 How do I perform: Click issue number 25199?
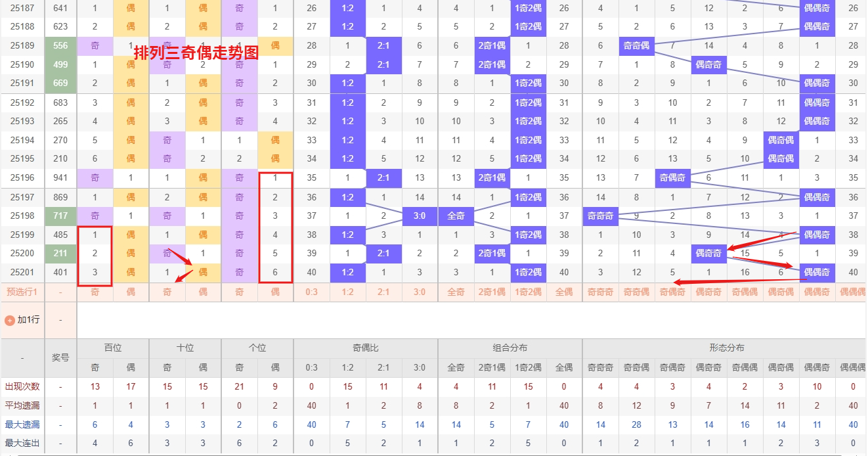click(22, 235)
